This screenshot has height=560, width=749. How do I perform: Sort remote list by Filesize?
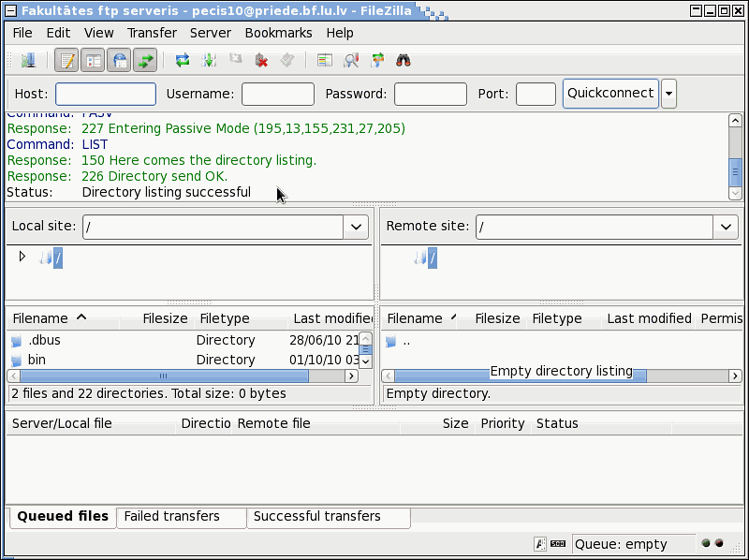(492, 318)
